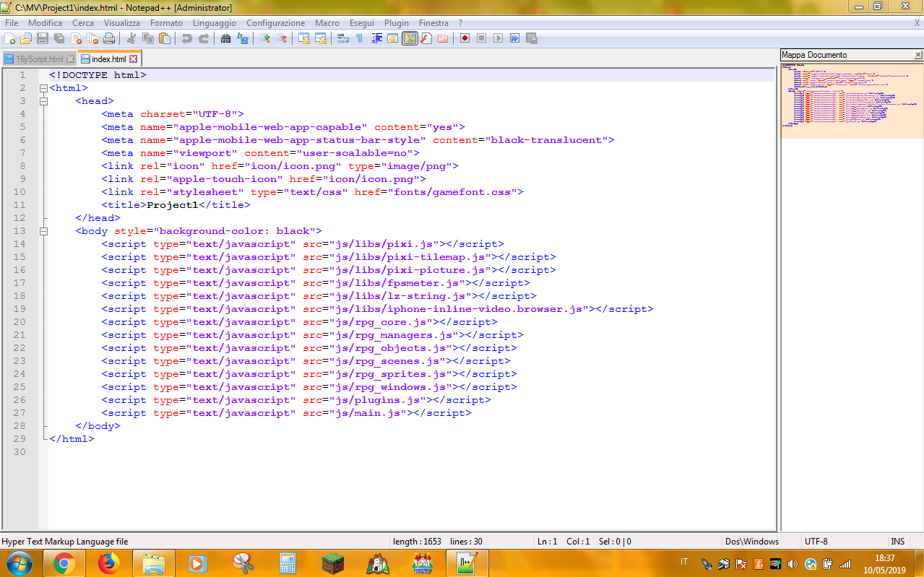Open the Linguaggio menu
The image size is (924, 577).
(214, 23)
